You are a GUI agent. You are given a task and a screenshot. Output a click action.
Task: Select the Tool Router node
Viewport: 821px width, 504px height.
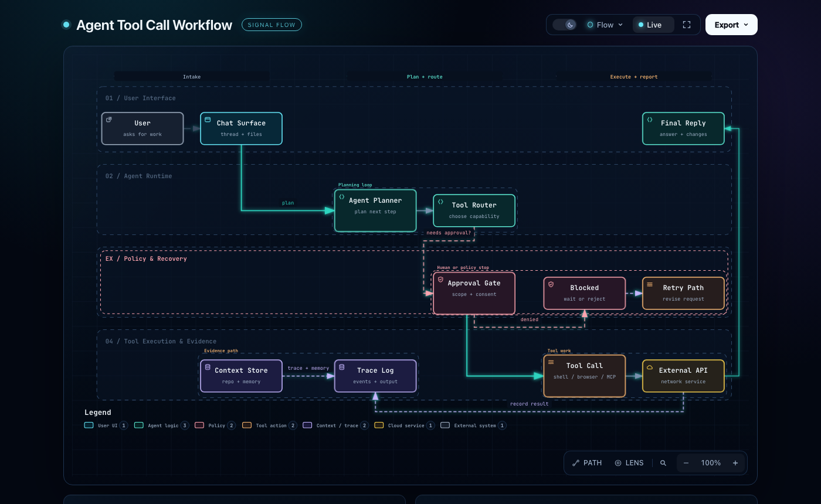click(x=474, y=210)
